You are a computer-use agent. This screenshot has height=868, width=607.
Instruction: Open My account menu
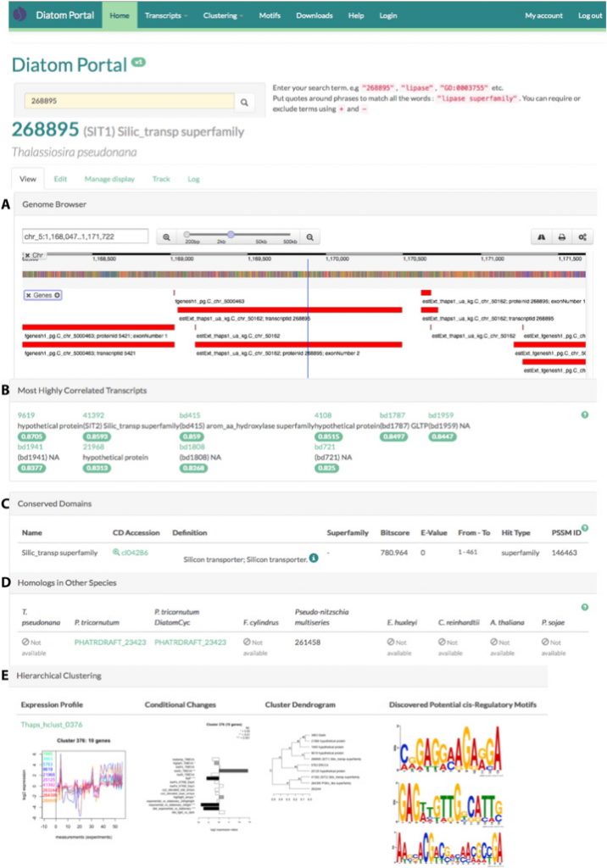543,16
